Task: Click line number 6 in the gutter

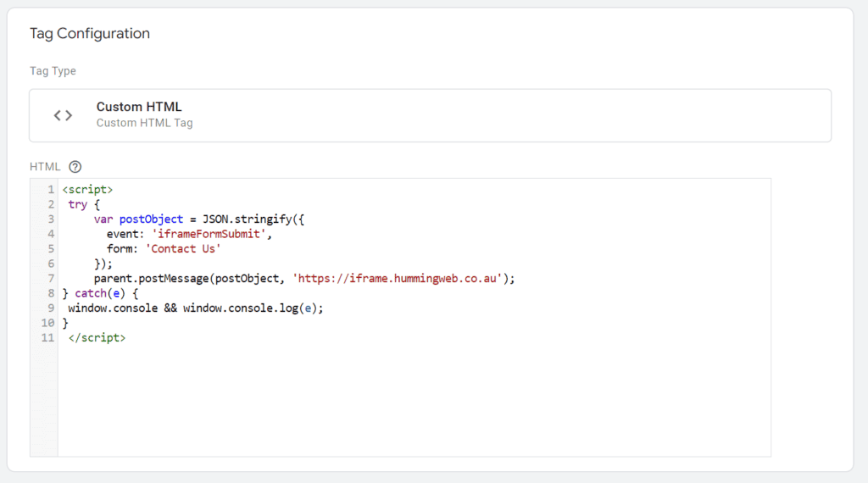Action: (x=51, y=264)
